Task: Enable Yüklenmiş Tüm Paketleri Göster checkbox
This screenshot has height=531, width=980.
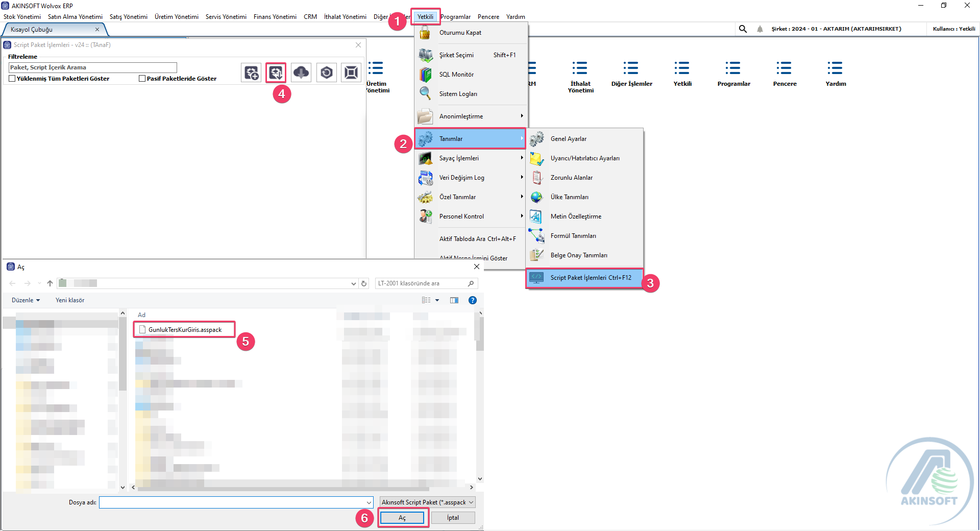Action: coord(12,79)
